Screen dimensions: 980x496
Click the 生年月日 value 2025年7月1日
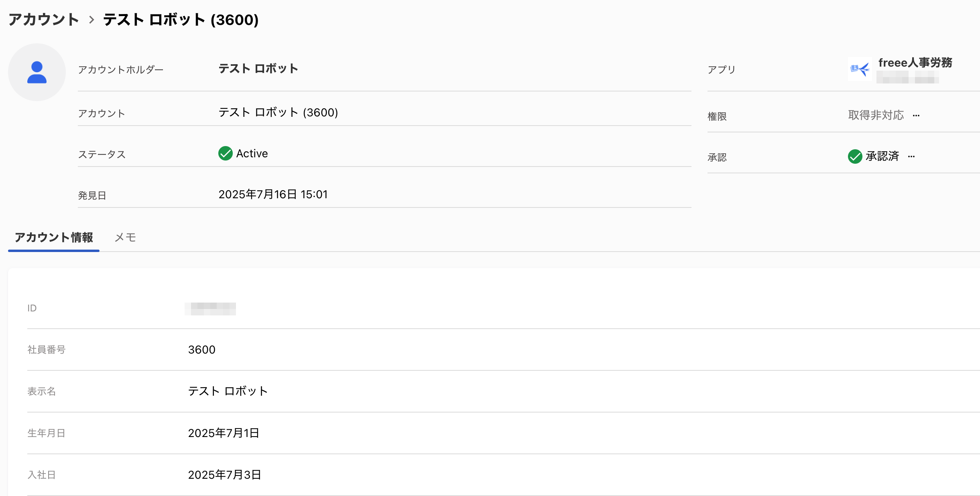click(224, 433)
